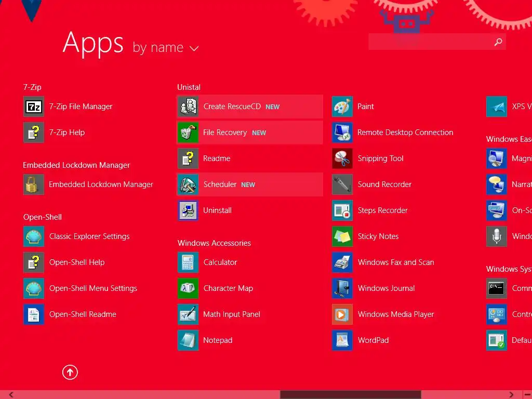
Task: Click the 'WordPad' label
Action: tap(373, 340)
